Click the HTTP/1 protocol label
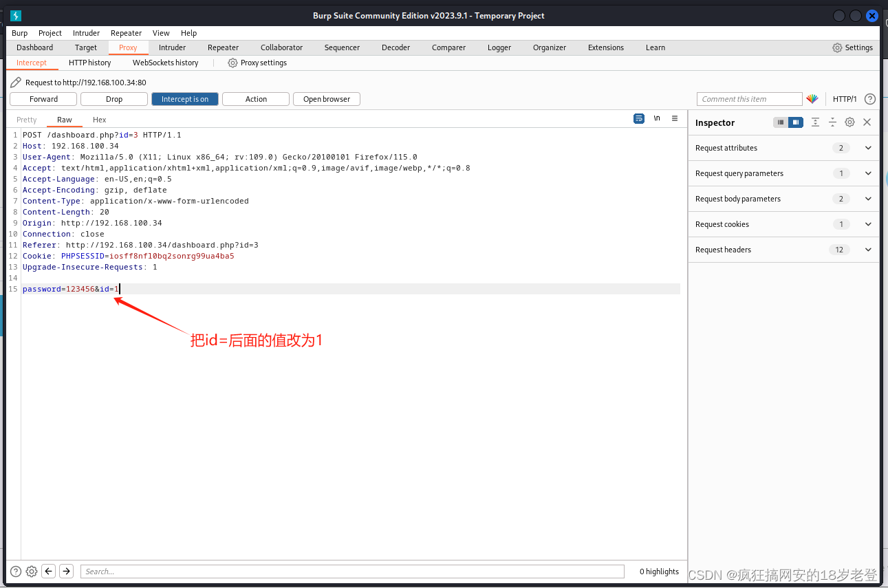This screenshot has height=588, width=888. [845, 99]
